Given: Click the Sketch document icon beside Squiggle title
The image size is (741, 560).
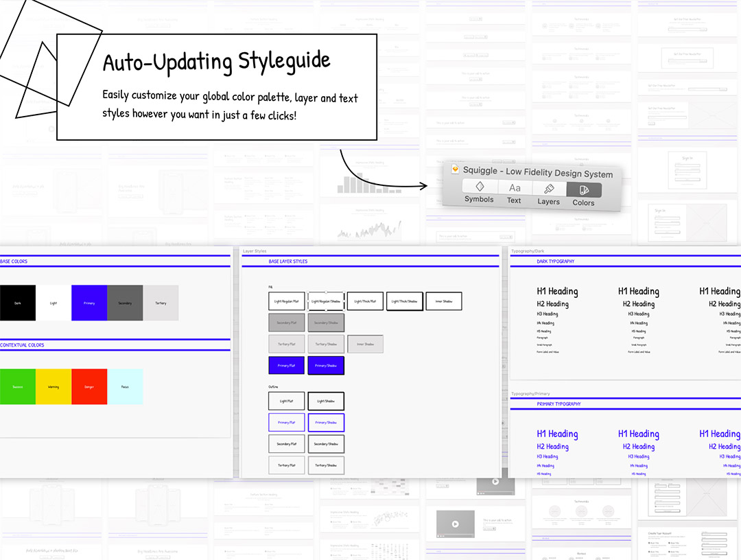Looking at the screenshot, I should pyautogui.click(x=456, y=169).
